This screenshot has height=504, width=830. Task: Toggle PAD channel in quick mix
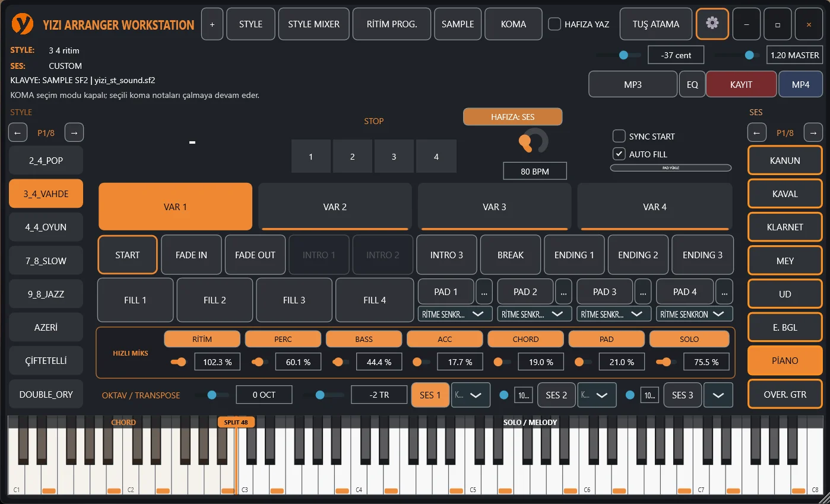607,339
